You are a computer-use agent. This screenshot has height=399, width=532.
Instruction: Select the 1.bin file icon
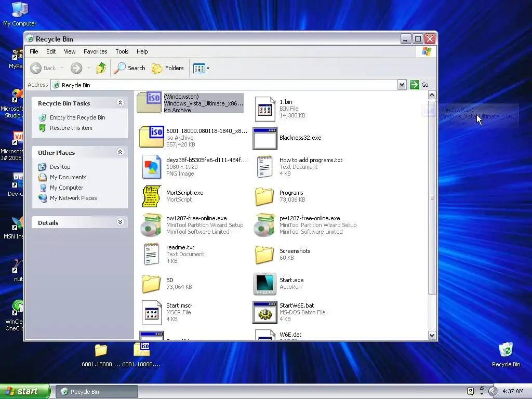[x=265, y=109]
